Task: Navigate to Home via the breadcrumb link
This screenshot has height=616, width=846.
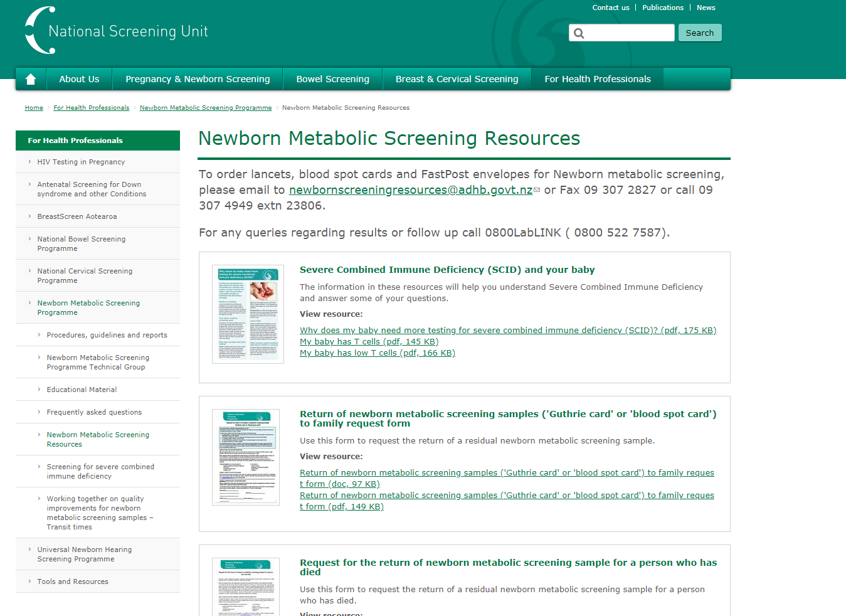Action: pyautogui.click(x=34, y=107)
